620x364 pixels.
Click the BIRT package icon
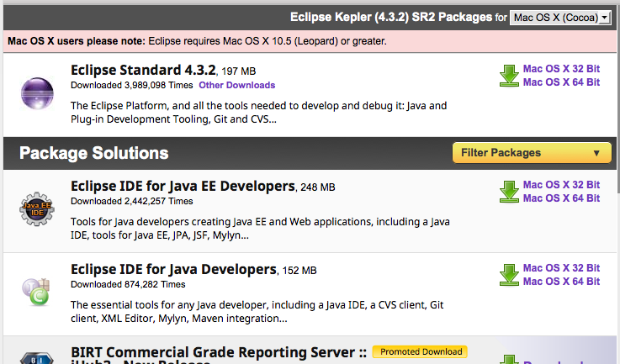point(36,357)
